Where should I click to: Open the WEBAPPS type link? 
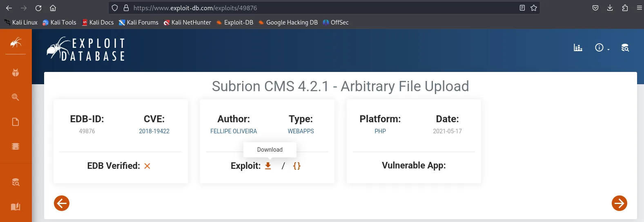point(301,131)
